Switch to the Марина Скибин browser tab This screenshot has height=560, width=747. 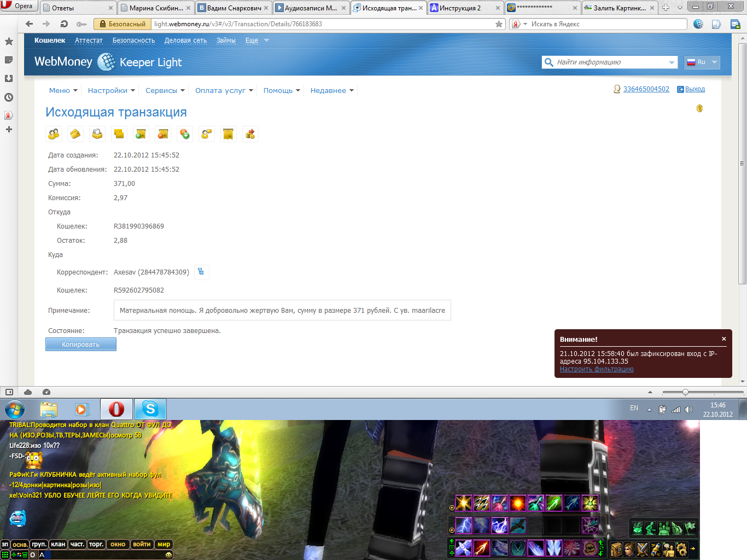(156, 8)
